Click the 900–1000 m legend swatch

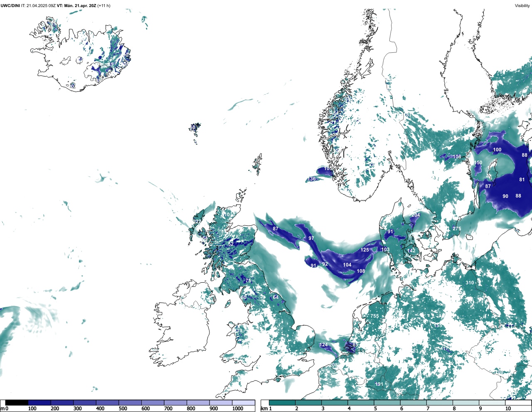[x=221, y=402]
